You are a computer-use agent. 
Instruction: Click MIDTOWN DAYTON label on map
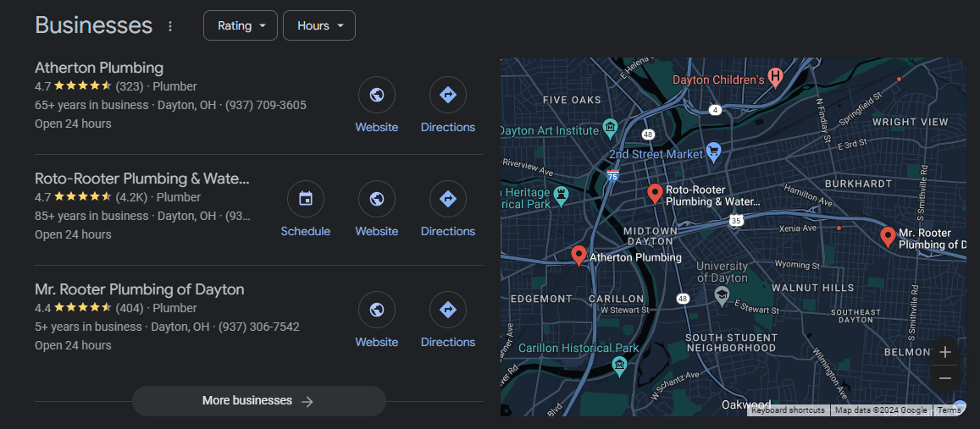651,236
